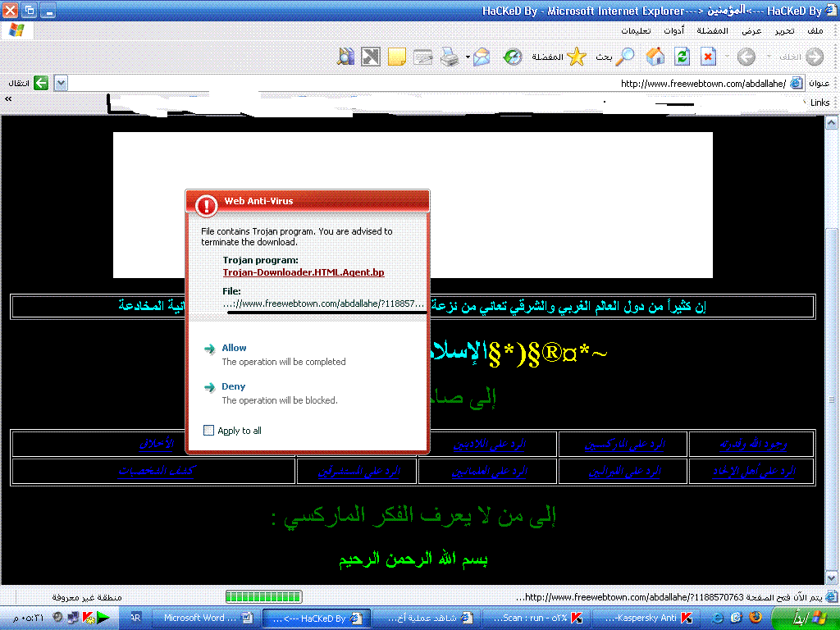Refresh the page with the green arrows icon
The image size is (840, 630).
(x=682, y=57)
